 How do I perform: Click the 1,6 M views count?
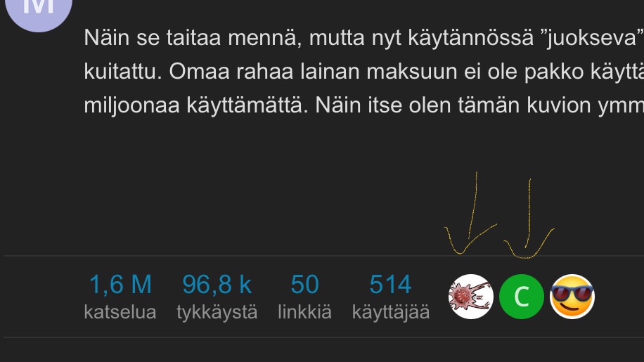click(x=120, y=284)
